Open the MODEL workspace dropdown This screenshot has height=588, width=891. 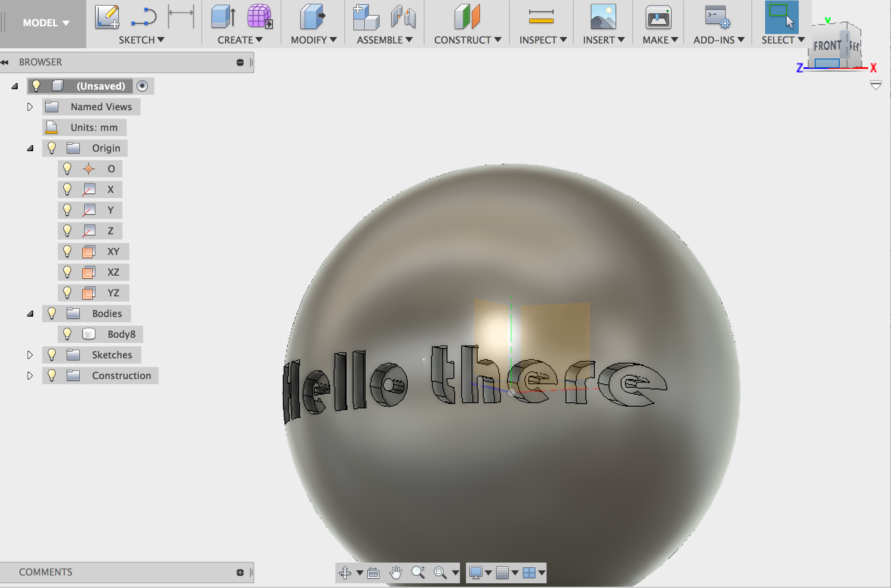coord(46,23)
